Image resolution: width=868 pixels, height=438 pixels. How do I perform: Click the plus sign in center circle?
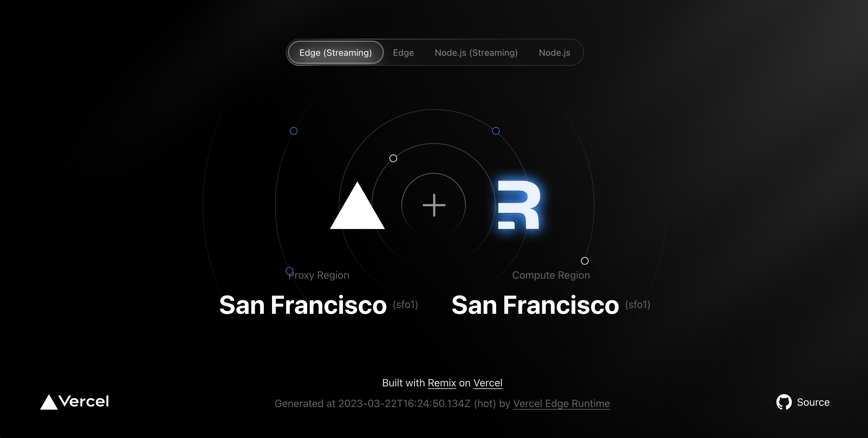tap(434, 205)
